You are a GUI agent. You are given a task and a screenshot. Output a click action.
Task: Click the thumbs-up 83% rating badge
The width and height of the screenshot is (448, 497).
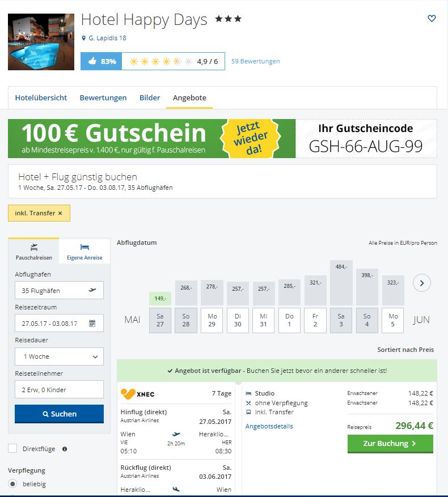tap(101, 61)
